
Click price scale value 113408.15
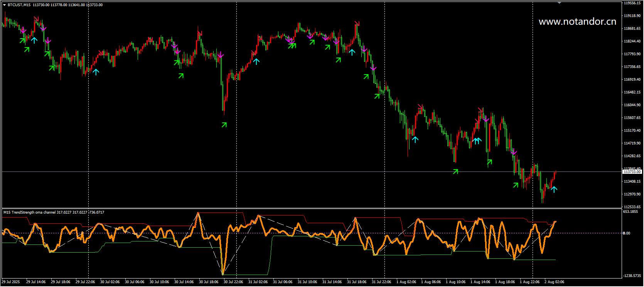coord(632,182)
